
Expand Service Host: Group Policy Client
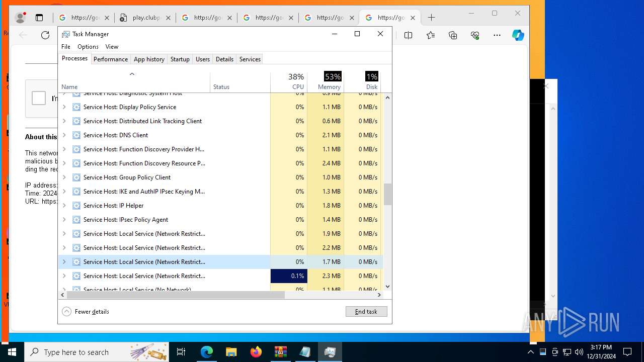[x=64, y=177]
